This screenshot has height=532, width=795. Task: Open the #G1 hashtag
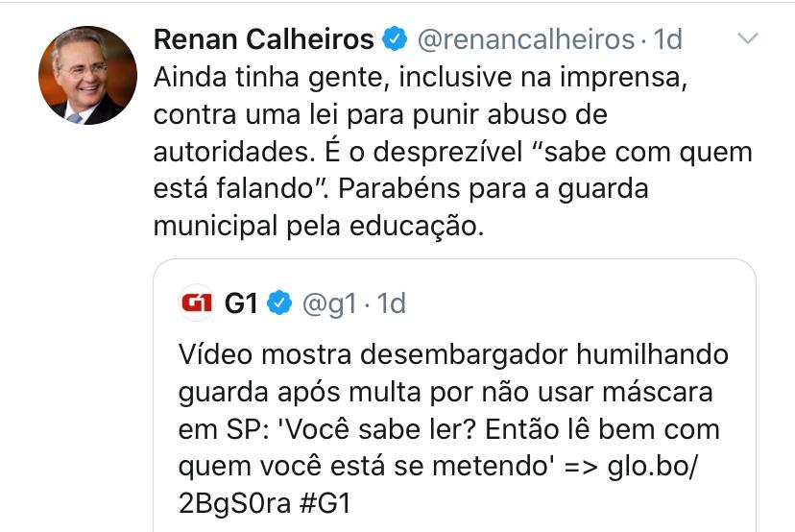pos(325,503)
